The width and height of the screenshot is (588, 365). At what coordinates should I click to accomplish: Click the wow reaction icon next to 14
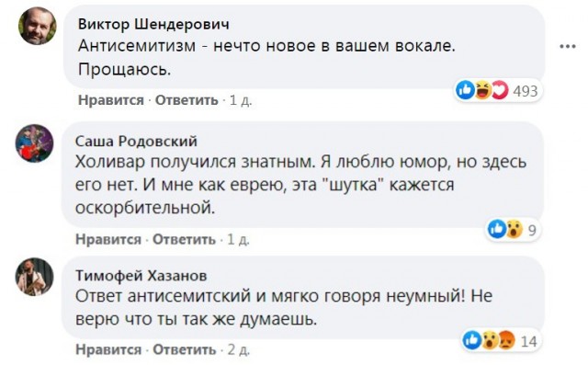tap(490, 340)
